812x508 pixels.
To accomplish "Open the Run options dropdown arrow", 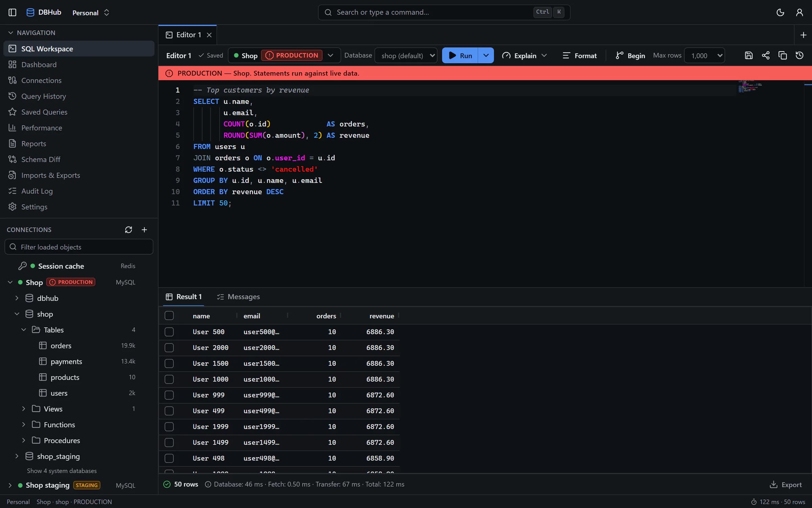I will point(486,56).
